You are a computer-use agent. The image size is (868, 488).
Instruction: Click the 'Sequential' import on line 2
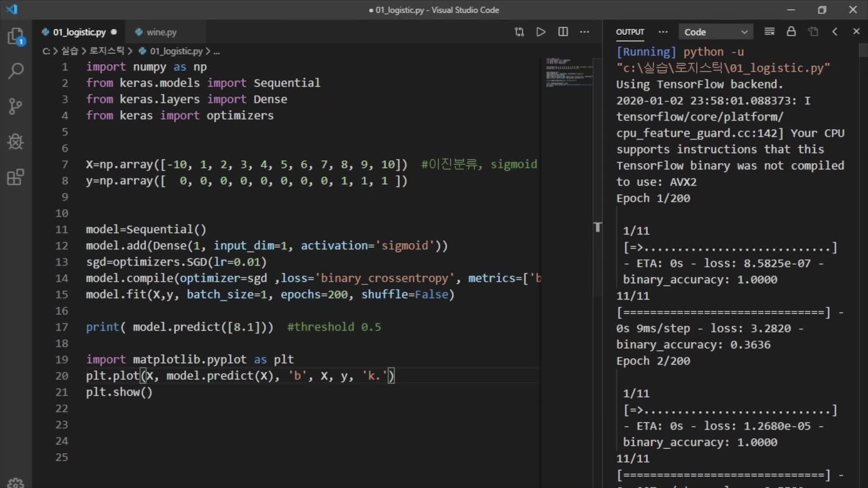pyautogui.click(x=287, y=83)
